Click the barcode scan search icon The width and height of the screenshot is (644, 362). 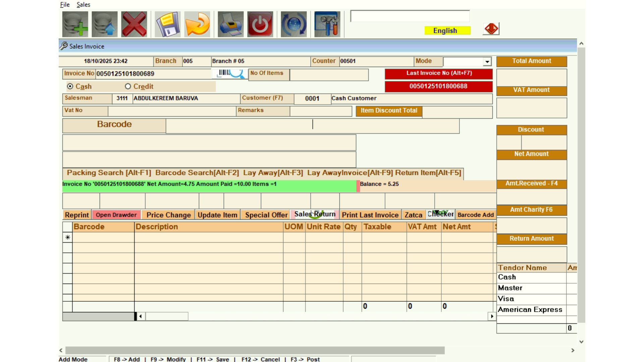tap(230, 73)
